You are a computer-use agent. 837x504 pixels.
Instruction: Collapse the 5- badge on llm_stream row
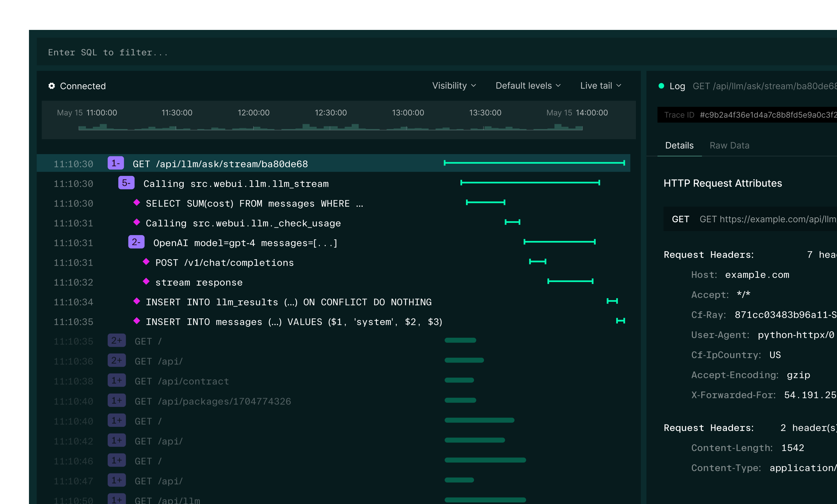click(126, 183)
